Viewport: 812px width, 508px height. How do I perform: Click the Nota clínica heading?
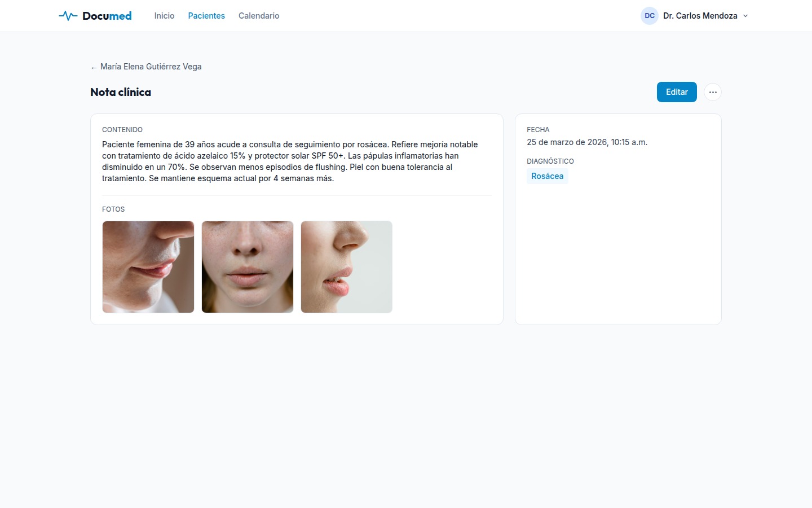click(121, 92)
